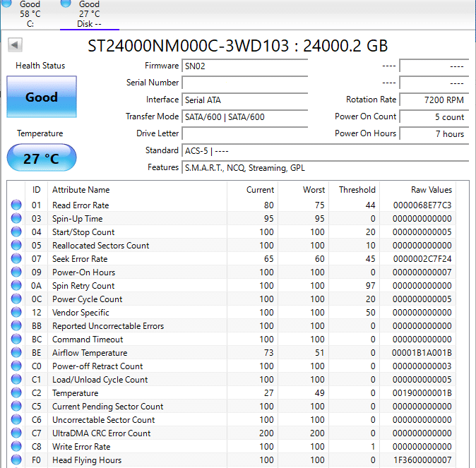This screenshot has height=468, width=476.
Task: Click the Raw Values column header
Action: (x=417, y=190)
